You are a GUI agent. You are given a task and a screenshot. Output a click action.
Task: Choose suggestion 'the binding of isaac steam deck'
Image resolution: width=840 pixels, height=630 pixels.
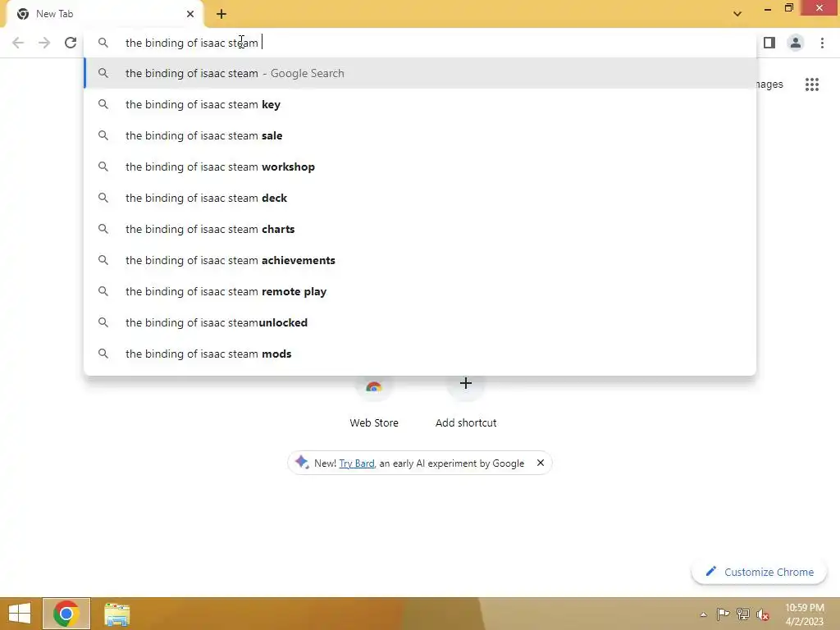click(421, 198)
